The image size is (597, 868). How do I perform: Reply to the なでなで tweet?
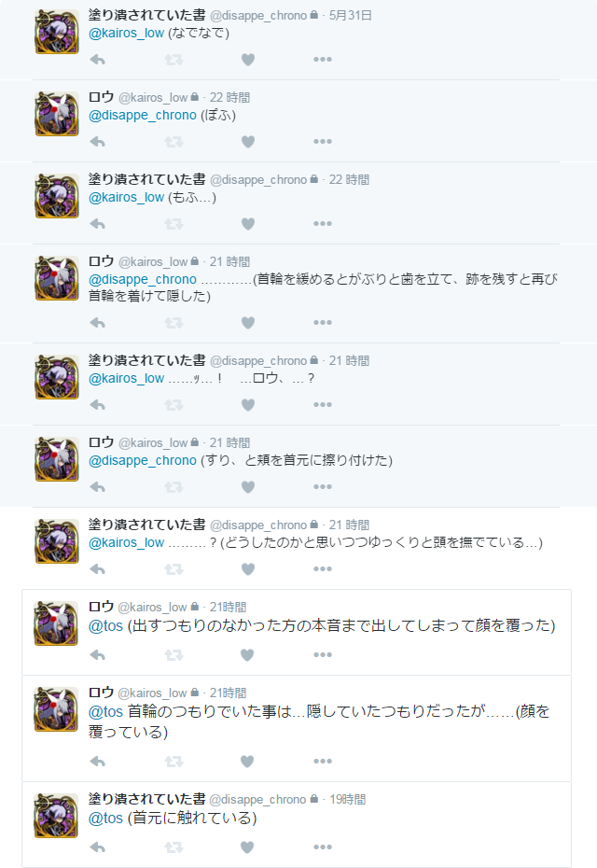tap(97, 59)
